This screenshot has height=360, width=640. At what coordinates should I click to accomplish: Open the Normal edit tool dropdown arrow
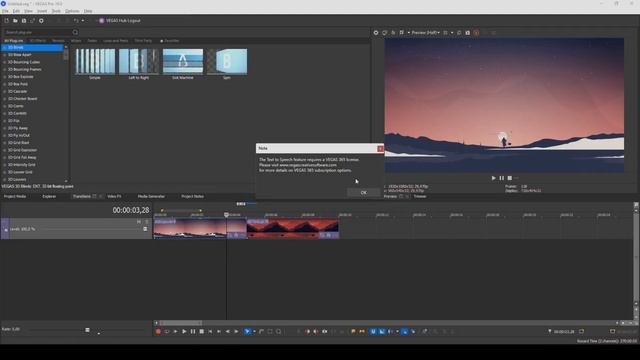pos(254,331)
